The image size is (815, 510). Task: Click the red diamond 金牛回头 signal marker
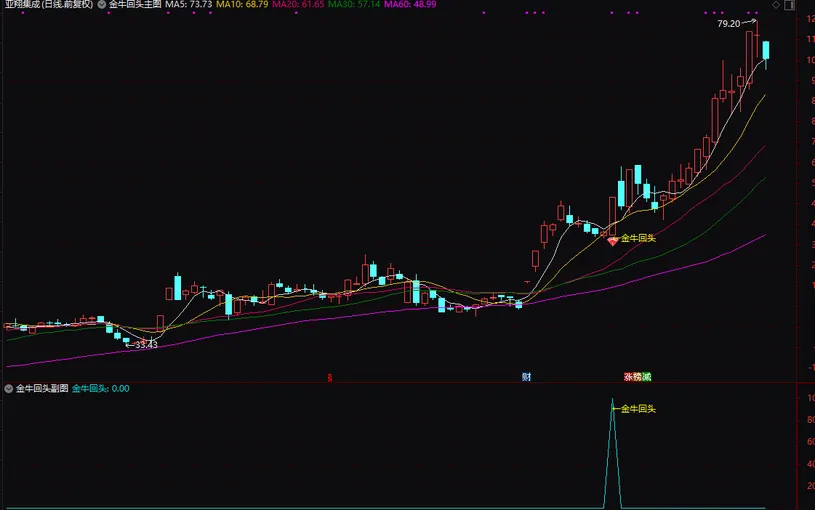click(613, 241)
